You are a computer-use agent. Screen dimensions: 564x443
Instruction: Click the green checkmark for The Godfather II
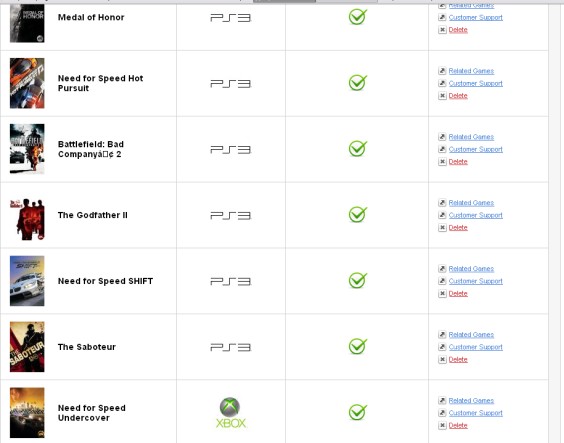click(358, 215)
